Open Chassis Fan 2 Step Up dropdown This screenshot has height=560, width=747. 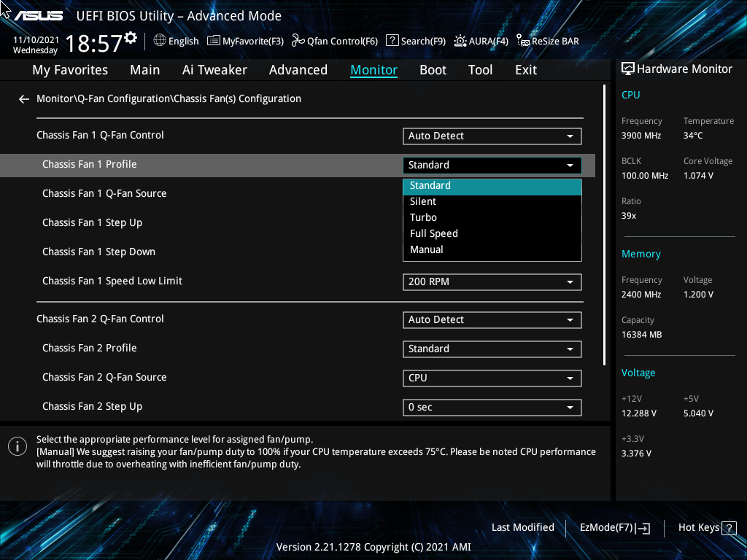[492, 408]
